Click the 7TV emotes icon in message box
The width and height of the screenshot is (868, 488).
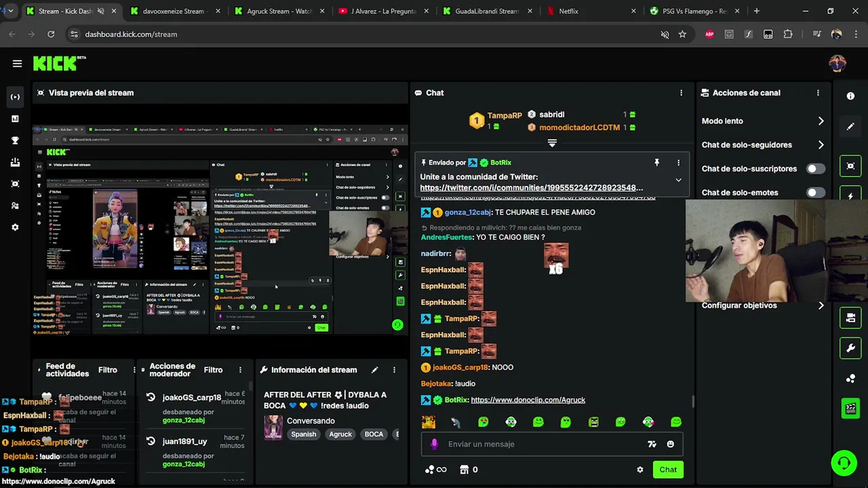pyautogui.click(x=652, y=444)
